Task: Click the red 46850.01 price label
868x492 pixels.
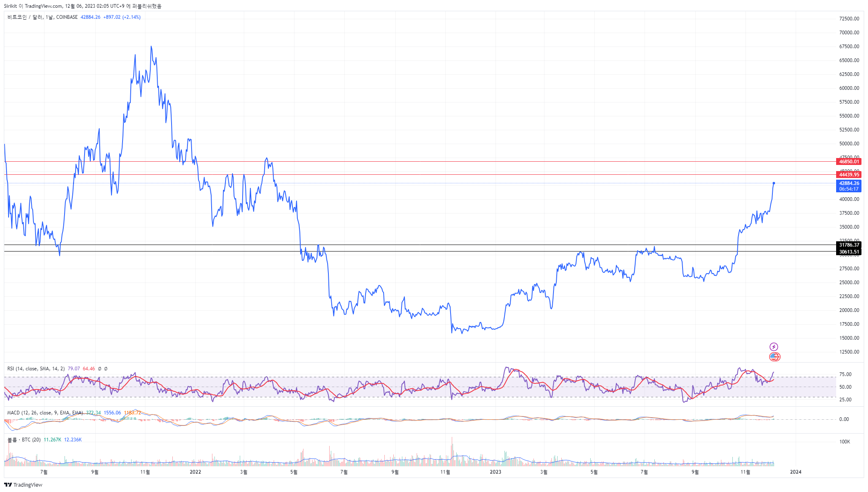Action: [849, 162]
